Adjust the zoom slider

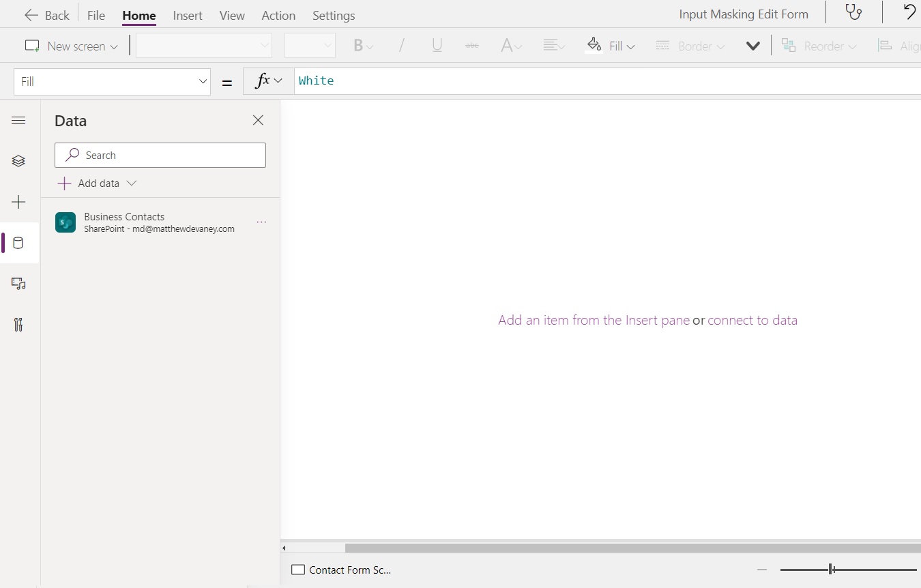click(831, 569)
